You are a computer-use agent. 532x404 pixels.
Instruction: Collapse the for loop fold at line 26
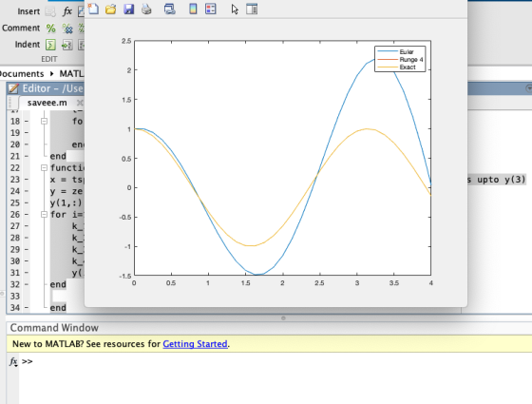[x=44, y=214]
